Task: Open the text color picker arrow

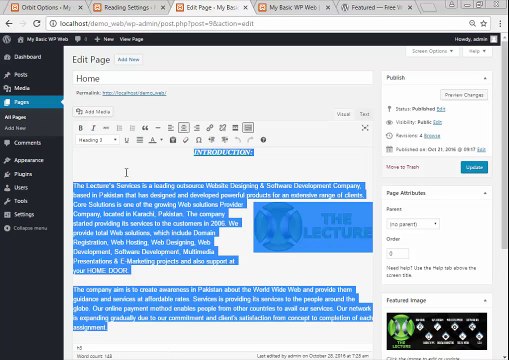Action: [x=161, y=140]
